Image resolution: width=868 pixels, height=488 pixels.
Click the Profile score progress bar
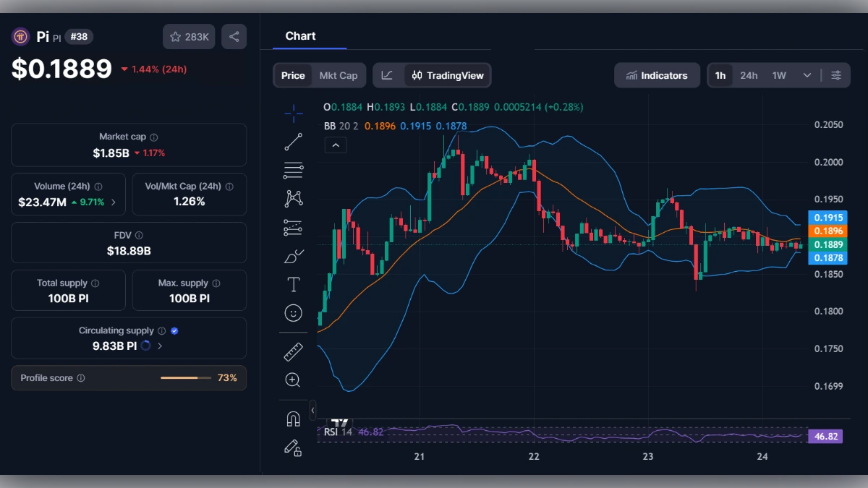click(x=185, y=377)
